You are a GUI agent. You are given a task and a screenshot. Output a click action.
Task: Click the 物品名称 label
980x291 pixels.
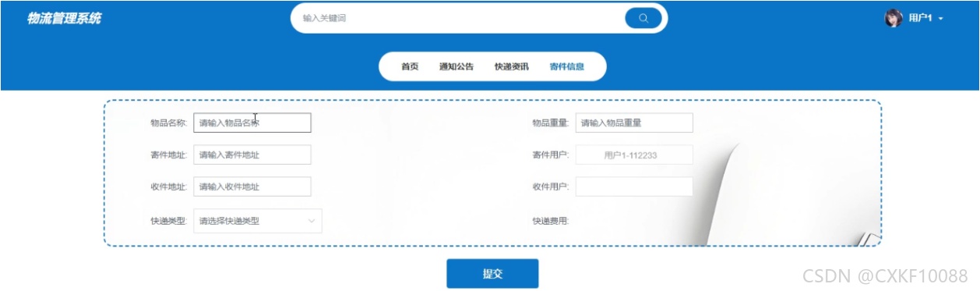[169, 122]
